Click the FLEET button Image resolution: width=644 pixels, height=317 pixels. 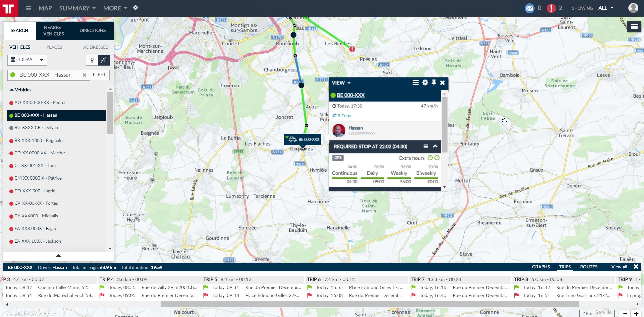tap(99, 75)
